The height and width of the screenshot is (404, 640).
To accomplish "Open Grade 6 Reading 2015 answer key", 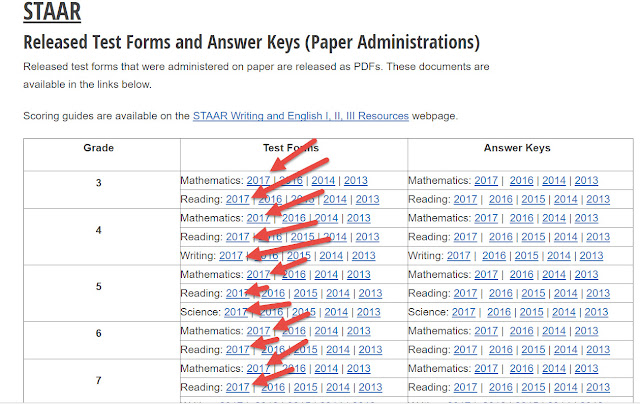I will (533, 349).
